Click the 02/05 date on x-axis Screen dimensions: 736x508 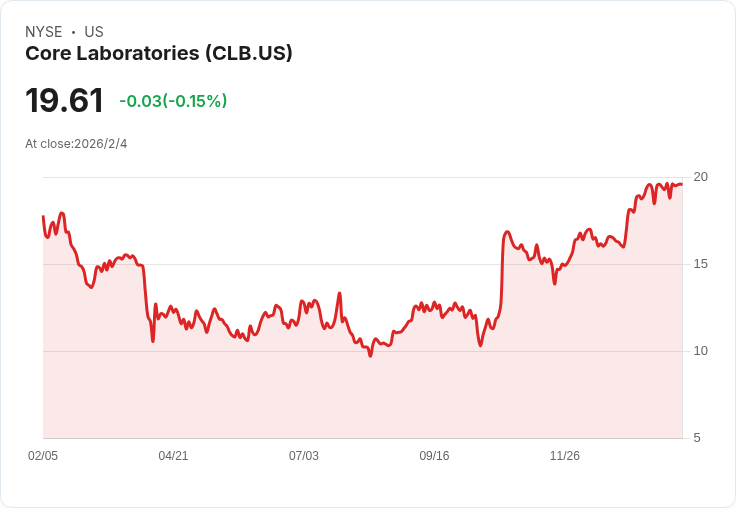tap(43, 456)
